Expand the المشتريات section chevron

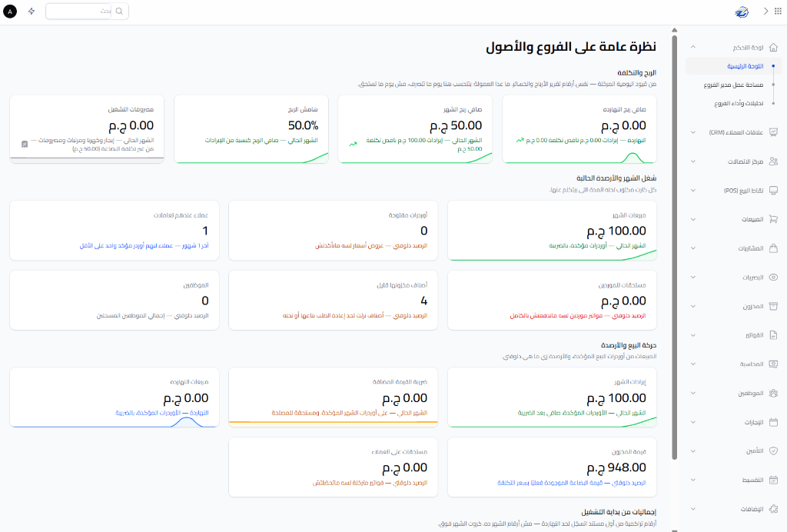[x=693, y=248]
